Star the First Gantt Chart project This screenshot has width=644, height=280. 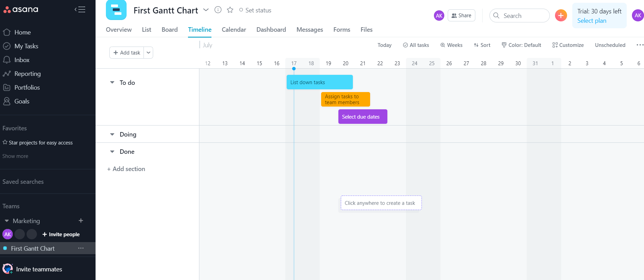(x=230, y=10)
